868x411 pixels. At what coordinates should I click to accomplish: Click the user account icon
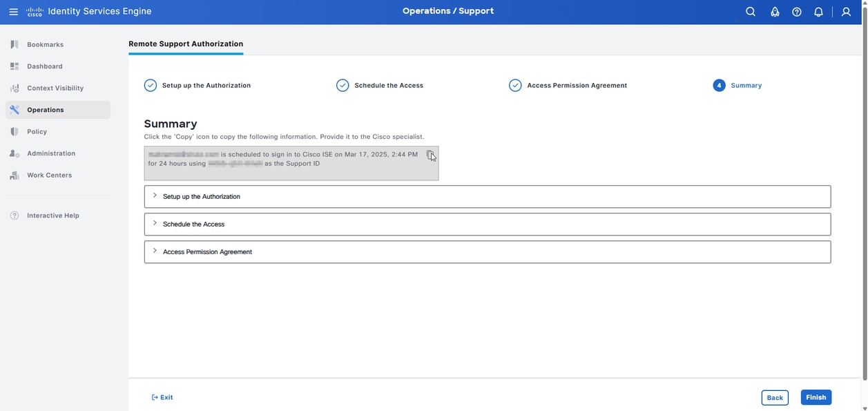(x=845, y=11)
